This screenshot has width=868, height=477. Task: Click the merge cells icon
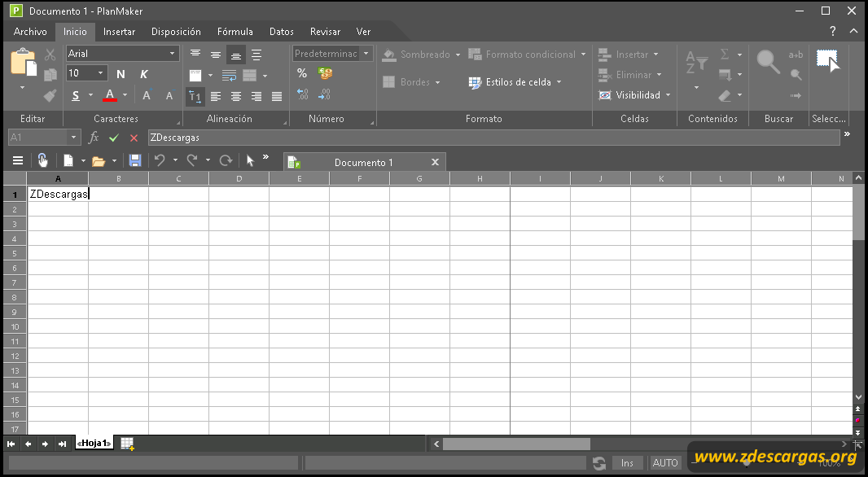250,75
